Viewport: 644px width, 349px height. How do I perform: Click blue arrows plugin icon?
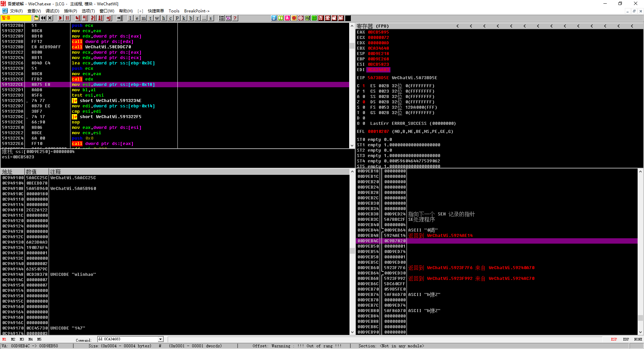click(x=274, y=18)
